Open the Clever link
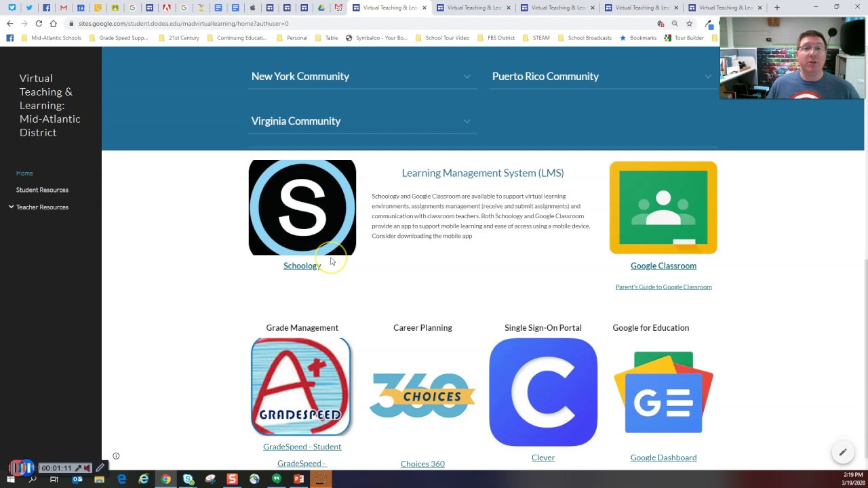868x488 pixels. (543, 457)
